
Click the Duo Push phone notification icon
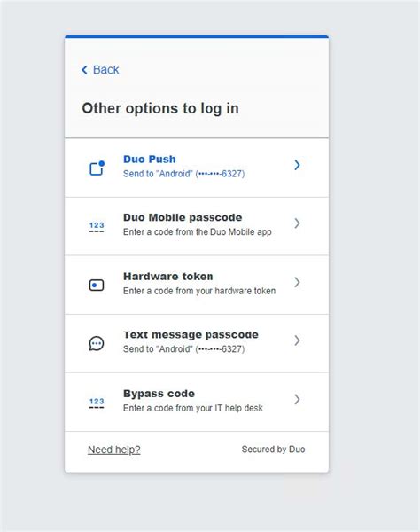point(97,168)
